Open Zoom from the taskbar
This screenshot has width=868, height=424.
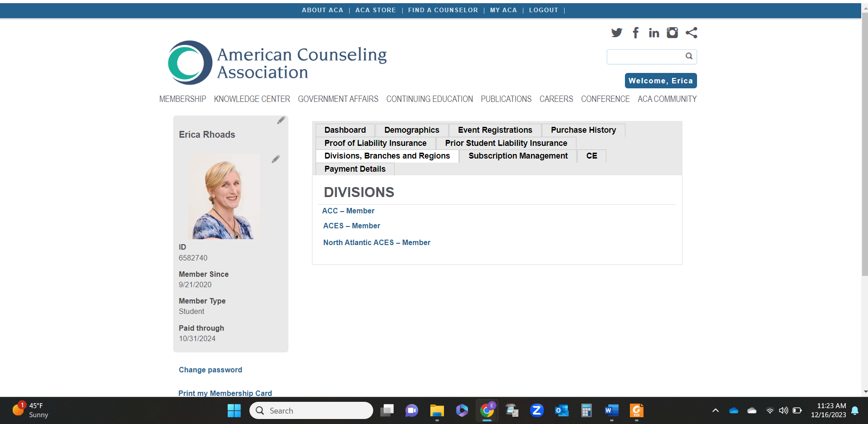536,410
